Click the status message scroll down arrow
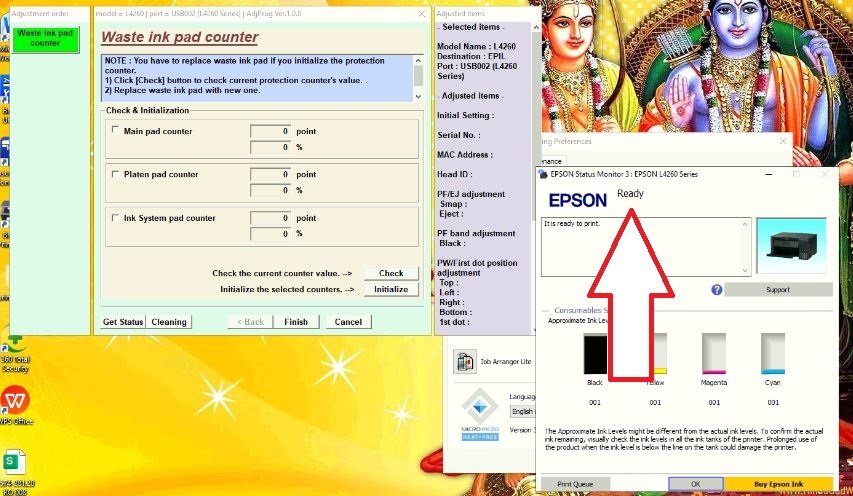 [x=745, y=270]
